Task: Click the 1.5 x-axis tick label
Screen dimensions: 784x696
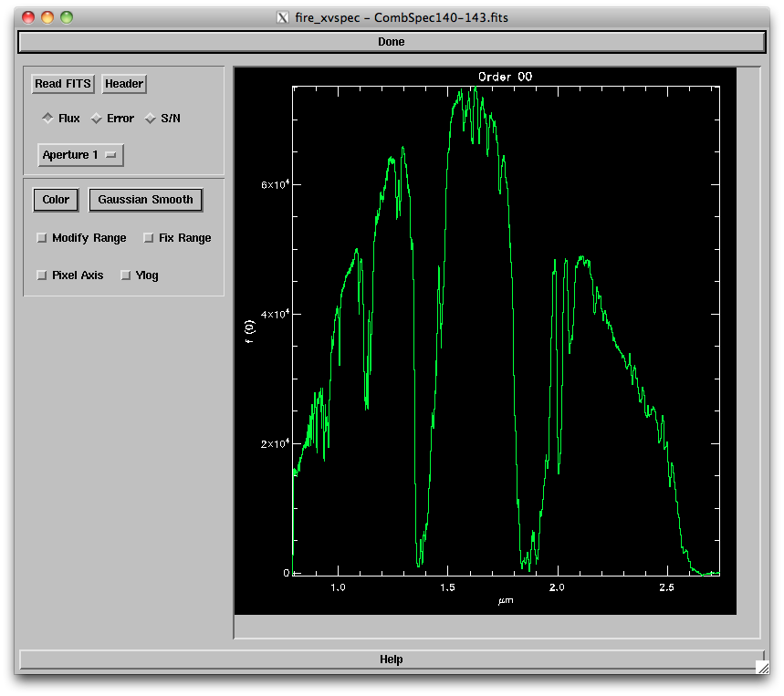Action: (447, 587)
